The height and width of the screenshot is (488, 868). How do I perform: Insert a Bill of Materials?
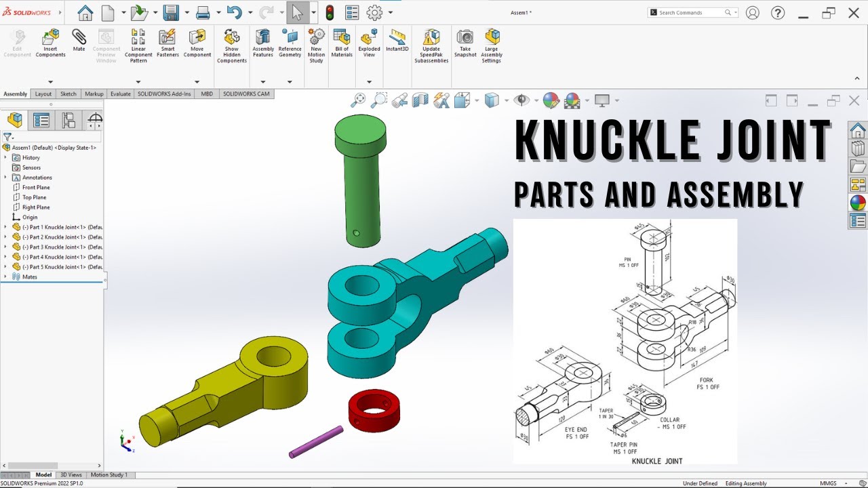click(x=342, y=43)
